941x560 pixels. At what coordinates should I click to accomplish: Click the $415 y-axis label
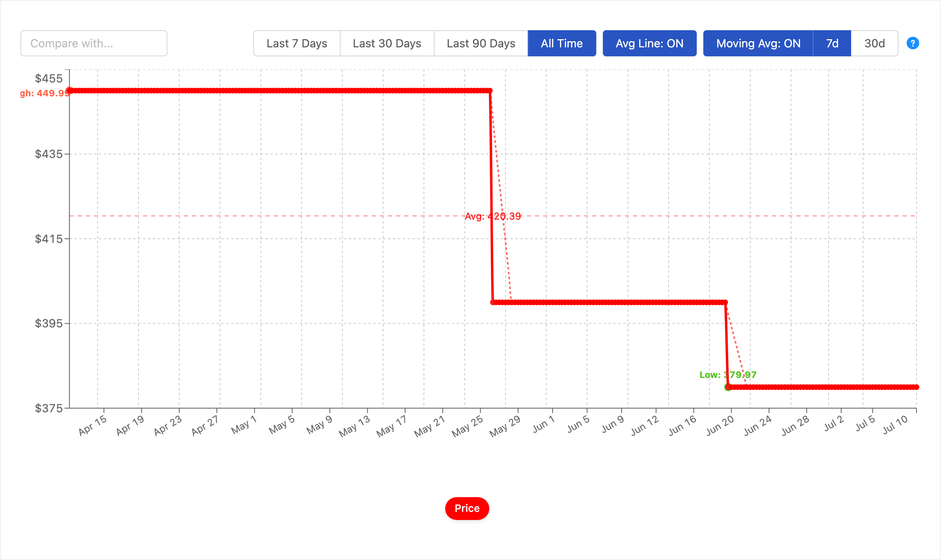[x=49, y=239]
